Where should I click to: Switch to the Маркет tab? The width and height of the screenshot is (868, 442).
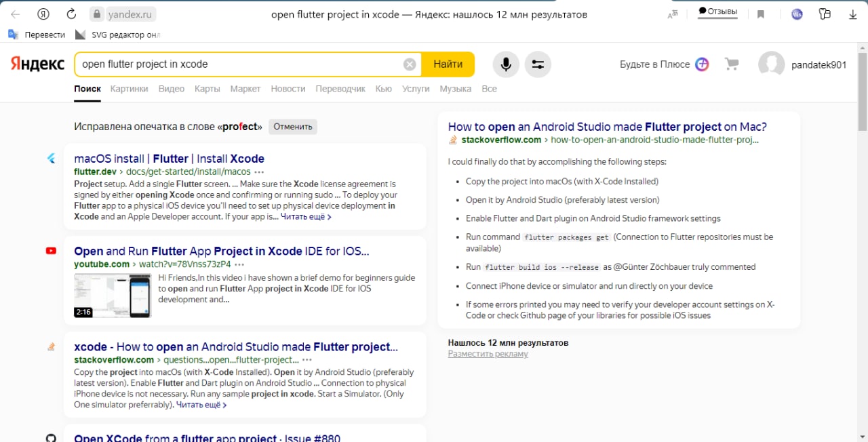click(x=245, y=89)
